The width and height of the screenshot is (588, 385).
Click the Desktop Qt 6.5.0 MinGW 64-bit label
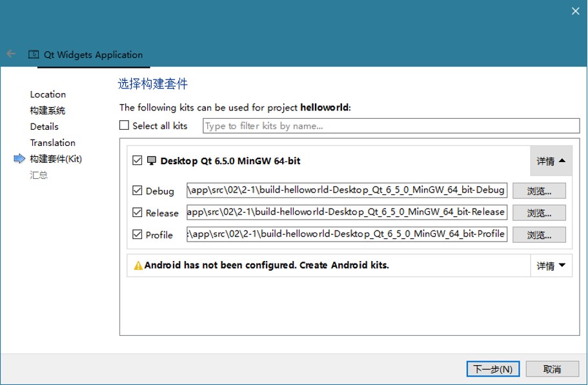click(230, 161)
